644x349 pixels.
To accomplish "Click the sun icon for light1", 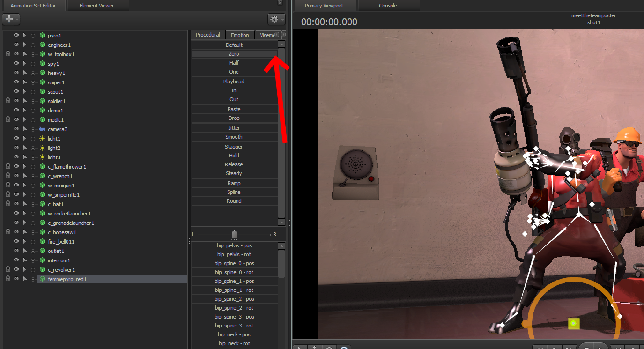I will (42, 139).
